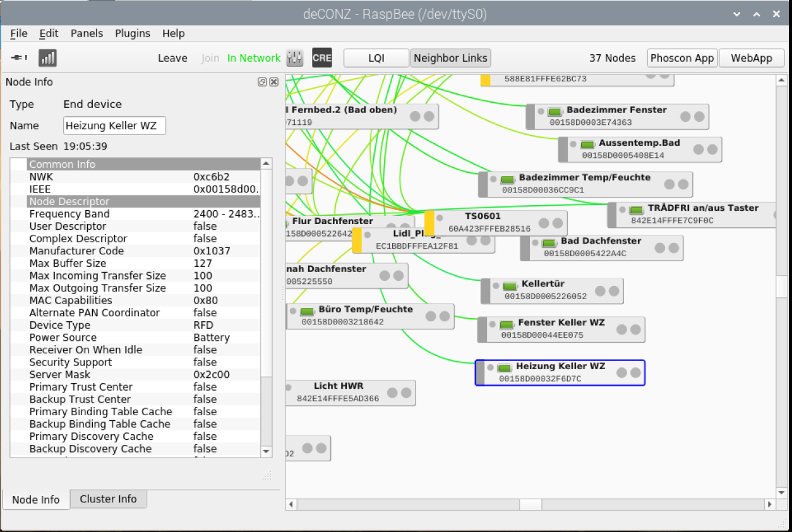Screen dimensions: 792x532
Task: Click grey status dot on TS0601 node
Action: point(441,218)
